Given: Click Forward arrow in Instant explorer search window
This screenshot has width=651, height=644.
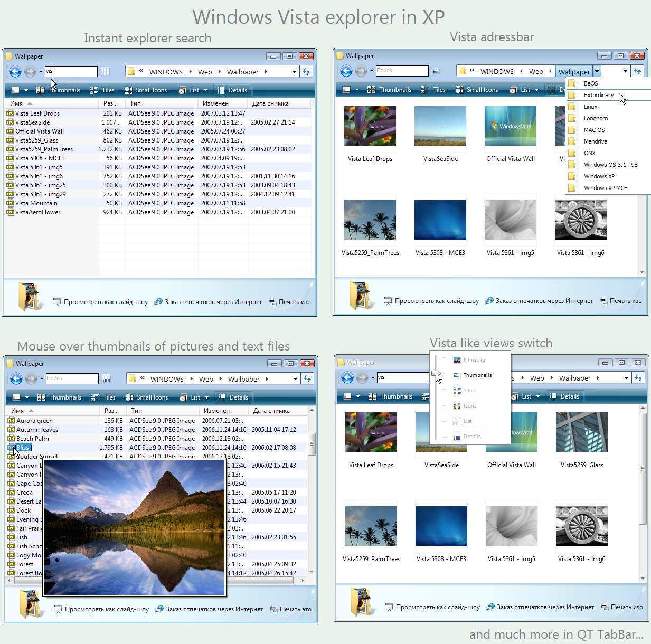Looking at the screenshot, I should (x=30, y=71).
